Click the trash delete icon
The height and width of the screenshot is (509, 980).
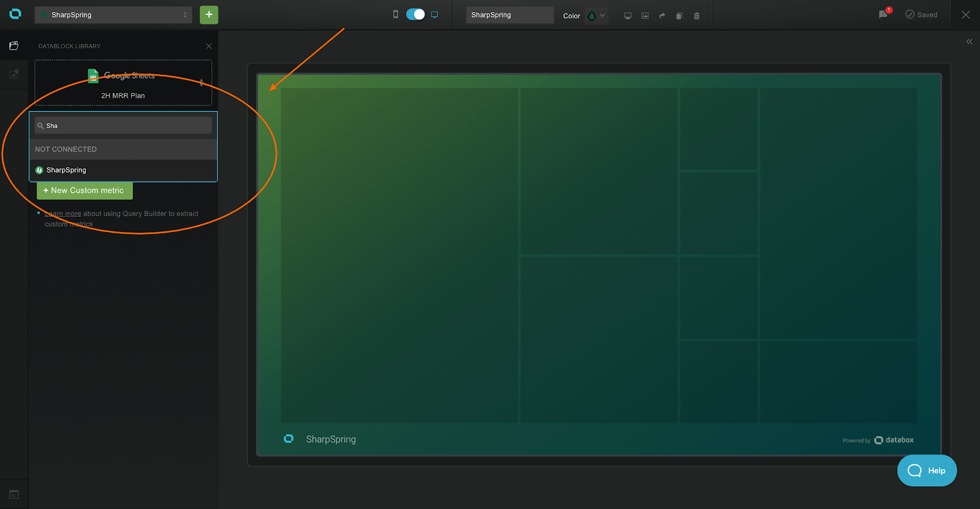coord(696,16)
